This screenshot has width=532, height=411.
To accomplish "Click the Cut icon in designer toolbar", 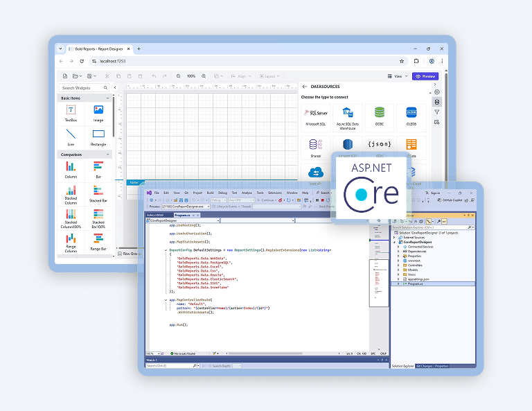I will pos(107,76).
